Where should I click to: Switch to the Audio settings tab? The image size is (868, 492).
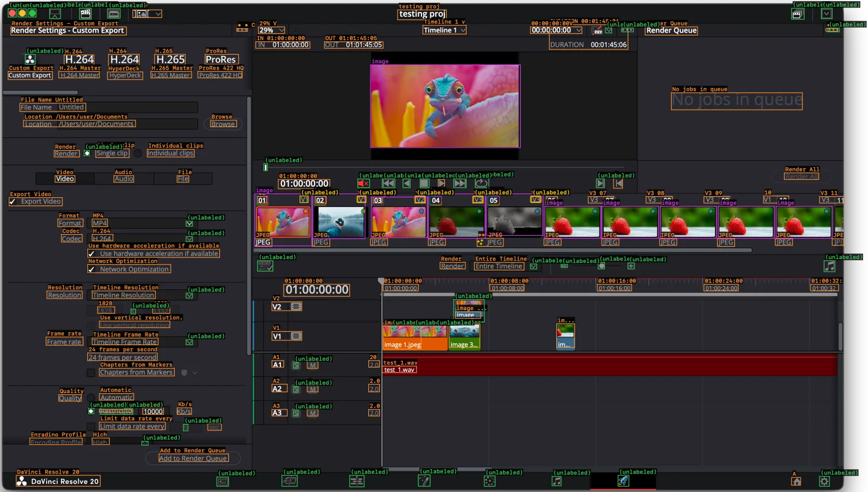pyautogui.click(x=124, y=179)
